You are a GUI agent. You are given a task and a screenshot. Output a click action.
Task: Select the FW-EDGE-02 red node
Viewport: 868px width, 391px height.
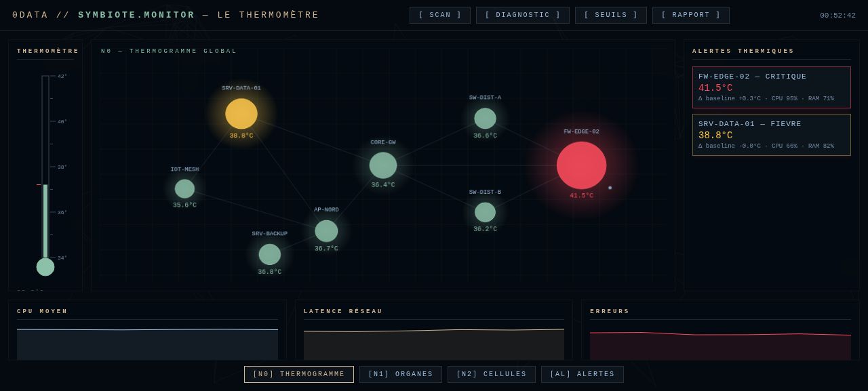coord(582,165)
